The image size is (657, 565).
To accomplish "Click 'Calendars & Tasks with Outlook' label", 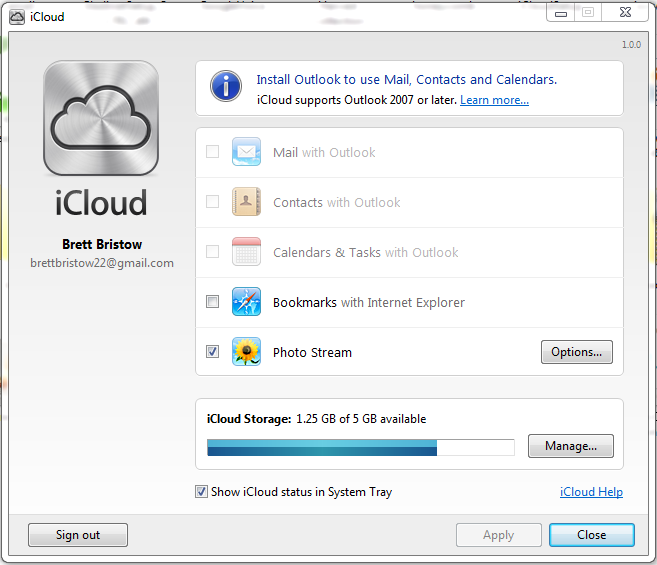I will pyautogui.click(x=365, y=252).
